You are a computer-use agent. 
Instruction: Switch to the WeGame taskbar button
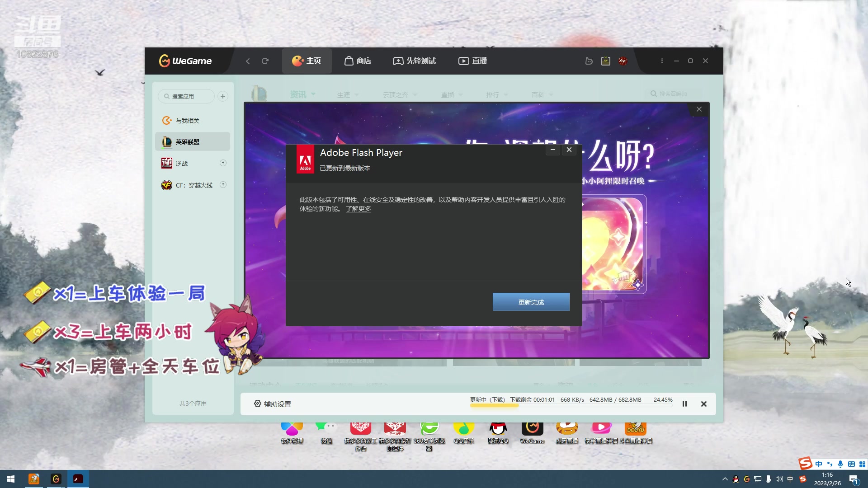click(56, 479)
